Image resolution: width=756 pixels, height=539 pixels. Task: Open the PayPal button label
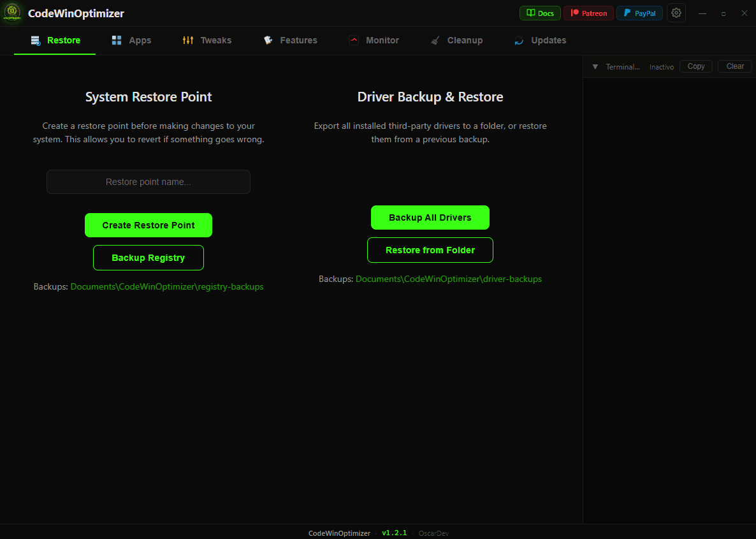click(645, 13)
